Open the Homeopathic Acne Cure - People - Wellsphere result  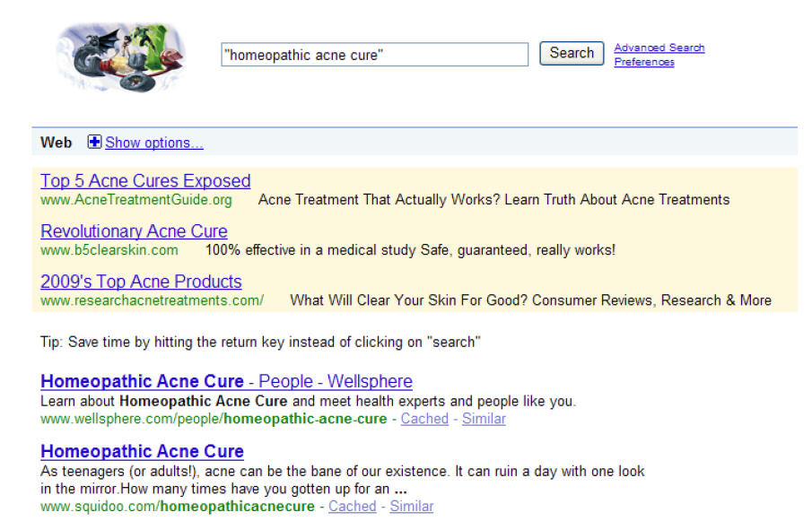[x=226, y=381]
